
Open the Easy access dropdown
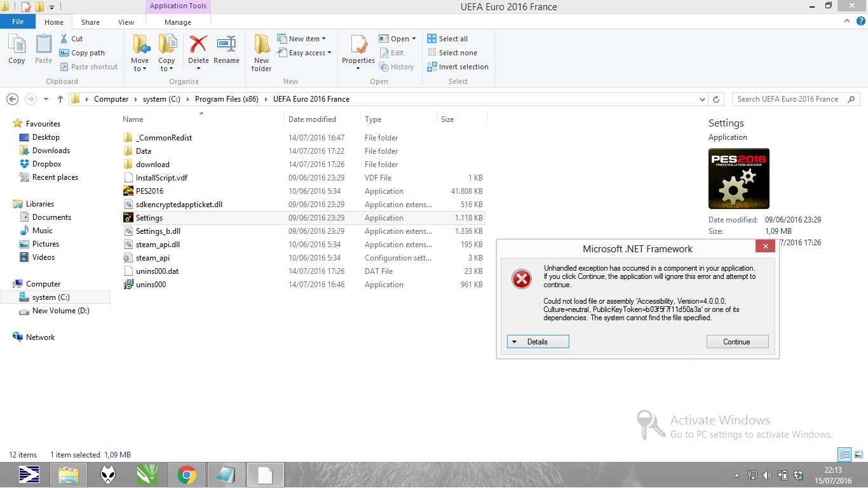pos(305,53)
